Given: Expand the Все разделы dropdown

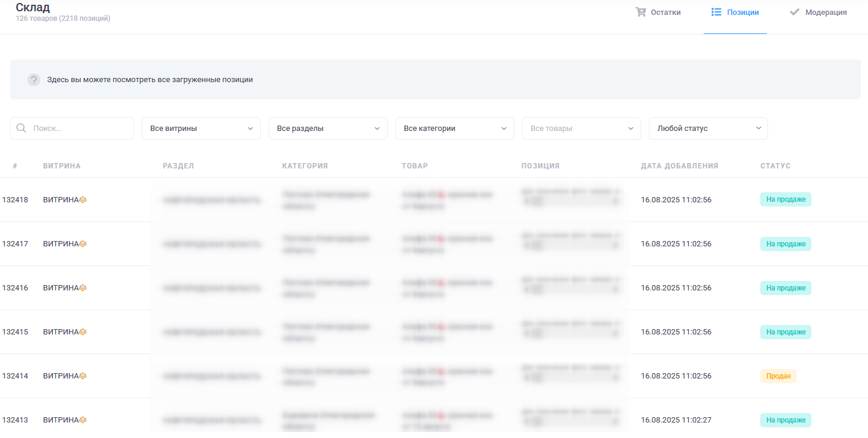Looking at the screenshot, I should pos(328,129).
